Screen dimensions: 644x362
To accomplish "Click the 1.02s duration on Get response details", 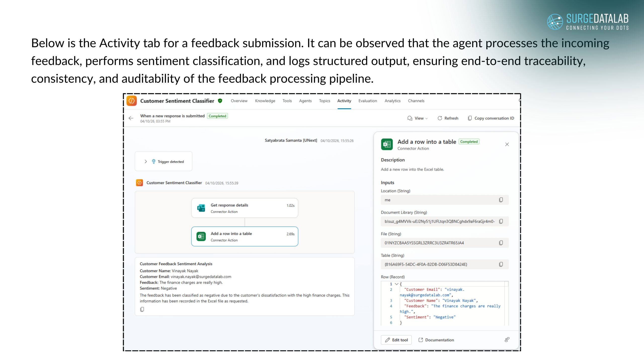I will pos(291,205).
